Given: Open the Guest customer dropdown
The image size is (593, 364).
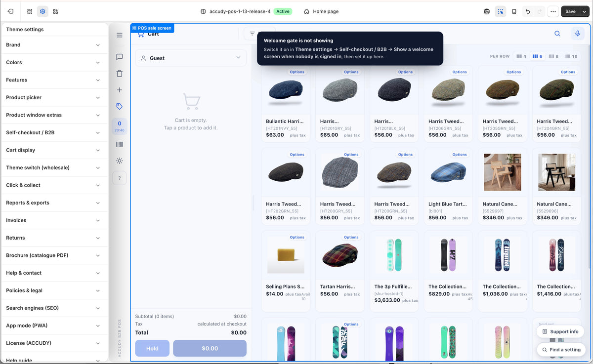Looking at the screenshot, I should pyautogui.click(x=191, y=58).
